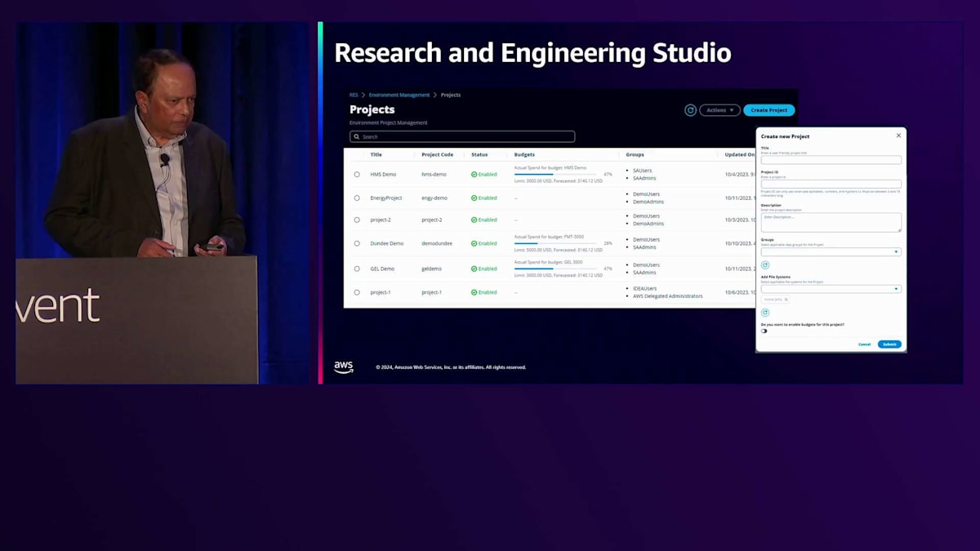980x551 pixels.
Task: Click the IDEAUsers group entry
Action: (x=645, y=288)
